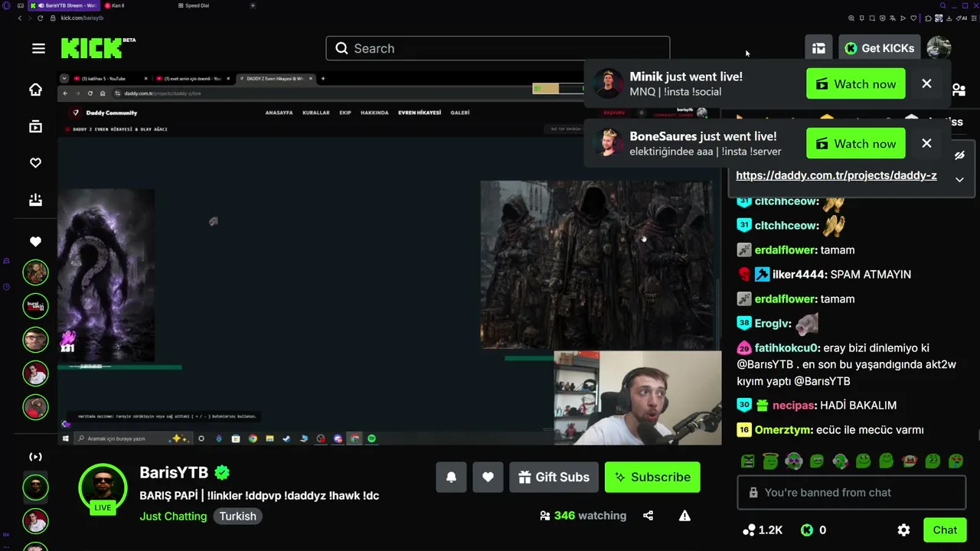The height and width of the screenshot is (551, 980).
Task: Open chat settings gear
Action: pos(903,530)
